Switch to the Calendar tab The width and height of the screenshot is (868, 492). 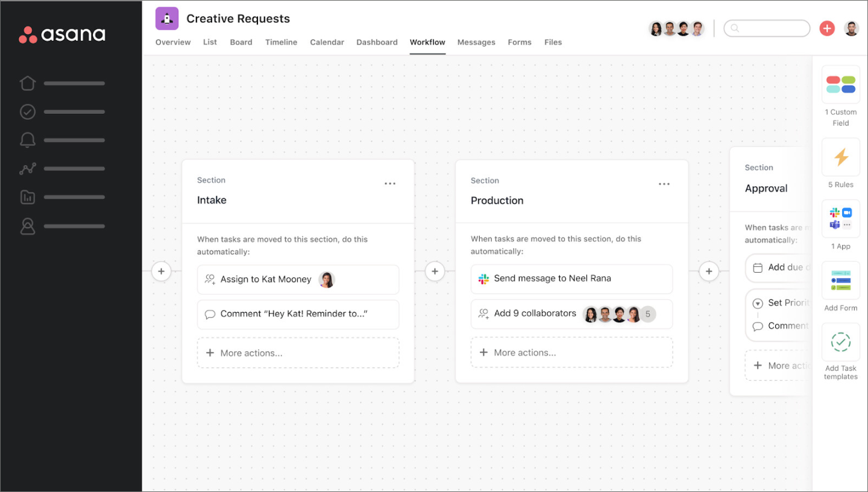pos(327,42)
